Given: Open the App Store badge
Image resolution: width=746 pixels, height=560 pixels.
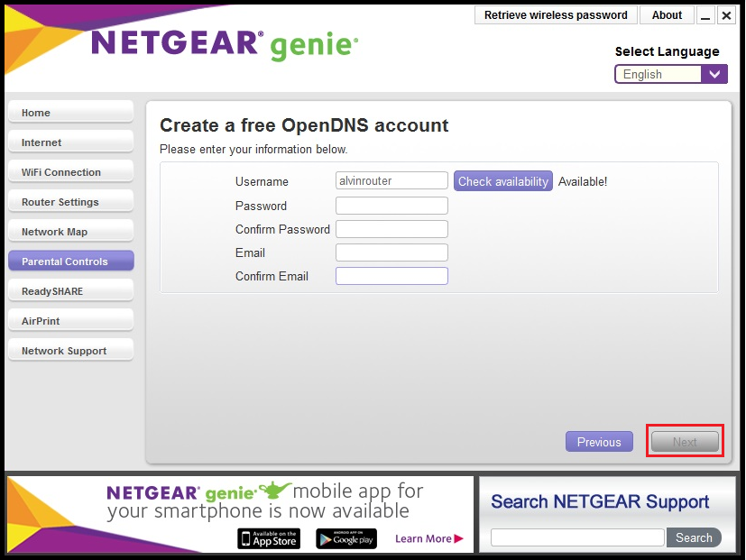Looking at the screenshot, I should click(269, 538).
